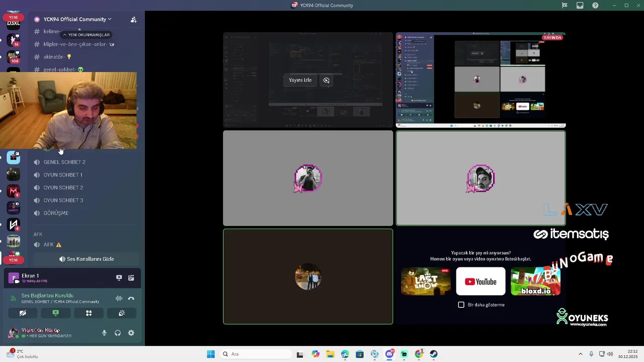Open the soundboard button
This screenshot has height=362, width=644.
tap(122, 313)
